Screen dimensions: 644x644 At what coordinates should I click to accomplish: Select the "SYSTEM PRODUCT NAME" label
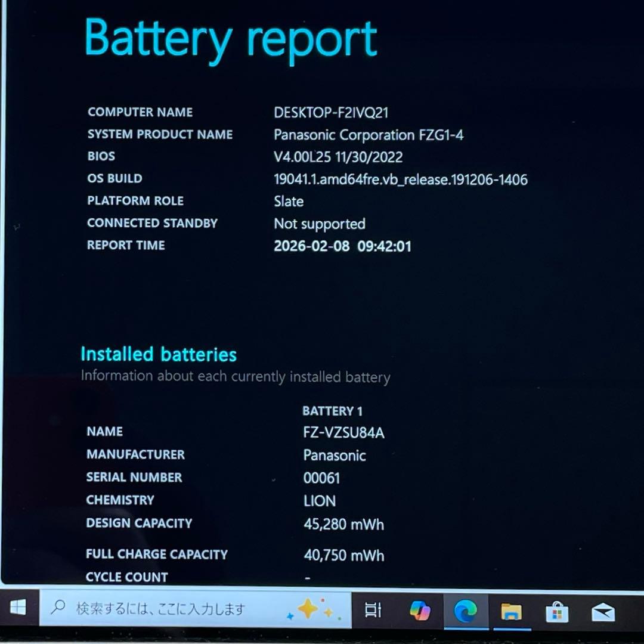(160, 134)
